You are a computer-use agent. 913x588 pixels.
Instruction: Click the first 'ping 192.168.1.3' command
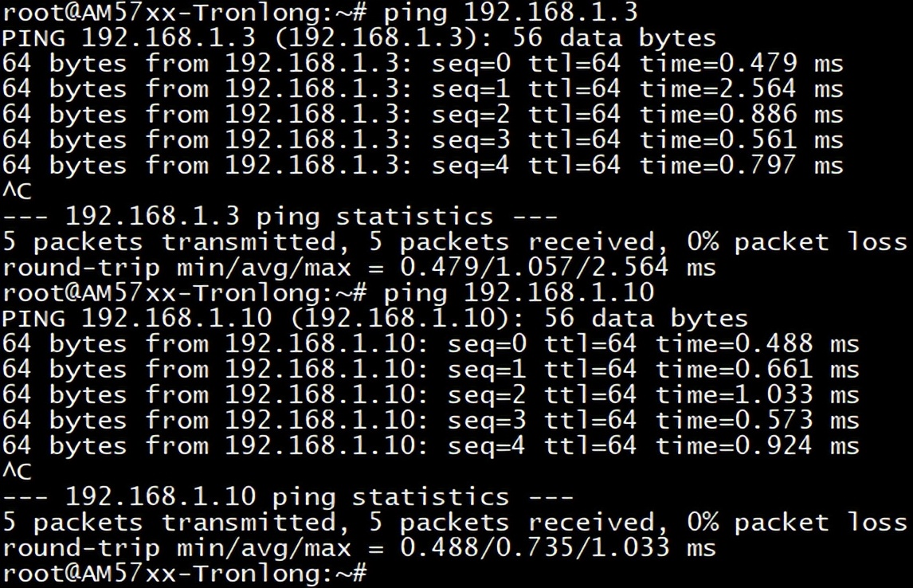[510, 13]
